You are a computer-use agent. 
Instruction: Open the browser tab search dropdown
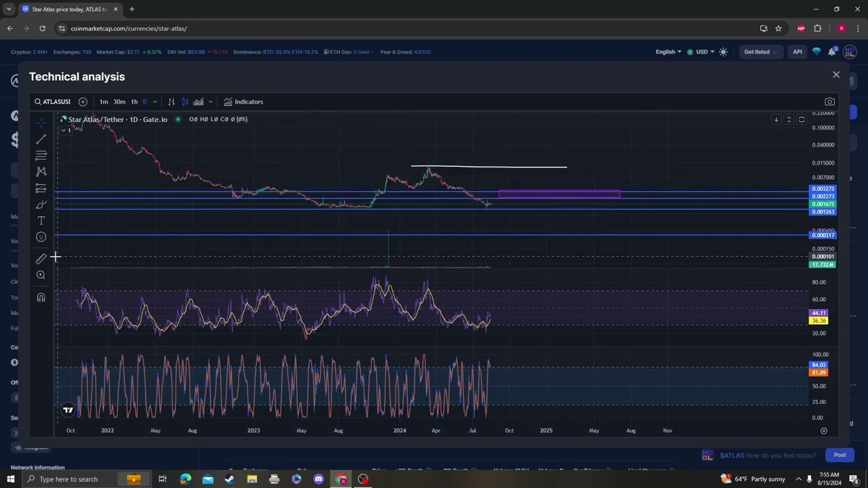pyautogui.click(x=8, y=9)
